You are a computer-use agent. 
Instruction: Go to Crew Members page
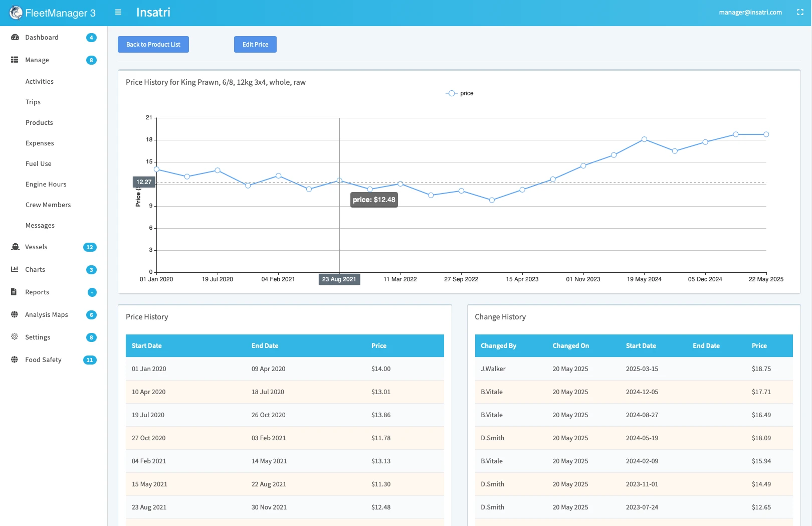[48, 205]
